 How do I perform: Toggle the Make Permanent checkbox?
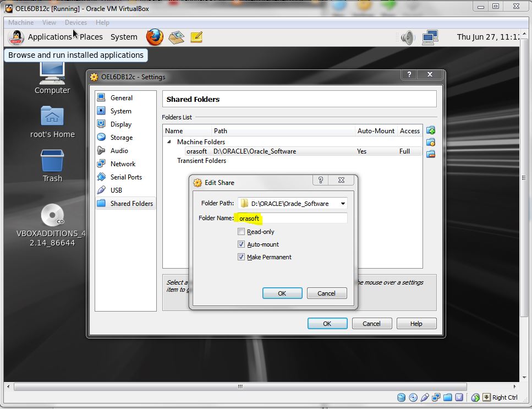click(241, 257)
